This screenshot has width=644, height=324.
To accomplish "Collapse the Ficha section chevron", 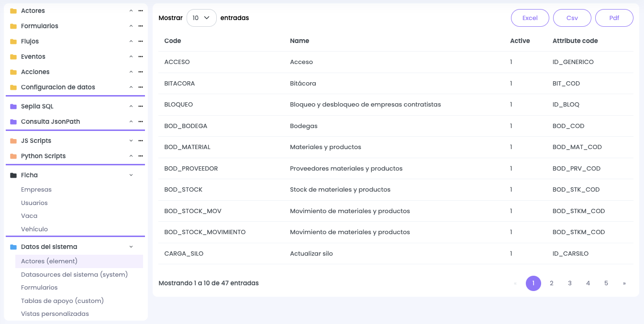I will pos(131,175).
